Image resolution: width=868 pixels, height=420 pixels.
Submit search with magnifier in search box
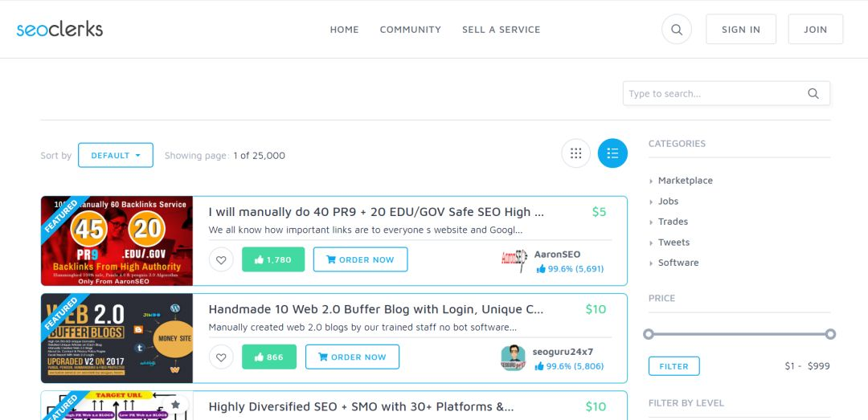pyautogui.click(x=813, y=93)
